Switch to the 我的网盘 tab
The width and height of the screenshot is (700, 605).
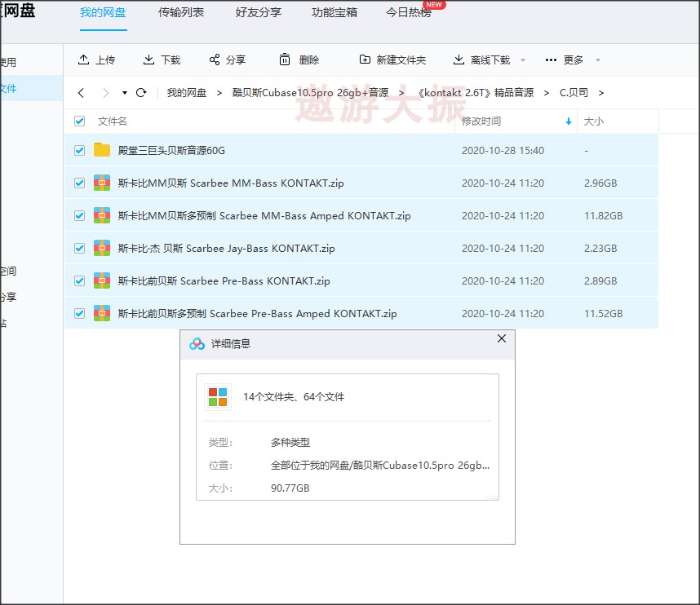tap(103, 12)
